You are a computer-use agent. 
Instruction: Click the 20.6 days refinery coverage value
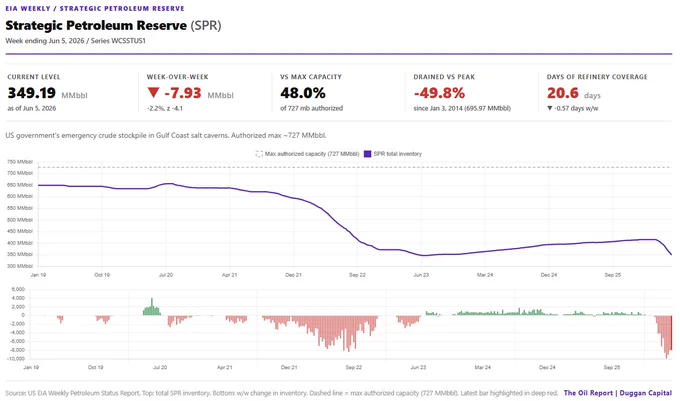click(562, 93)
